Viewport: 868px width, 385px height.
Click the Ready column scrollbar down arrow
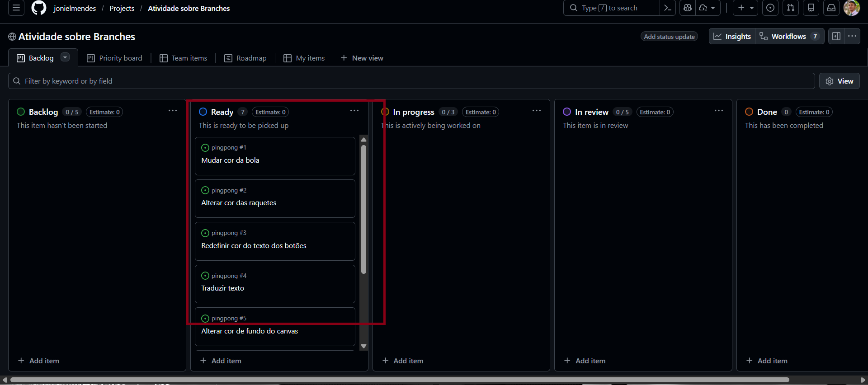(363, 346)
